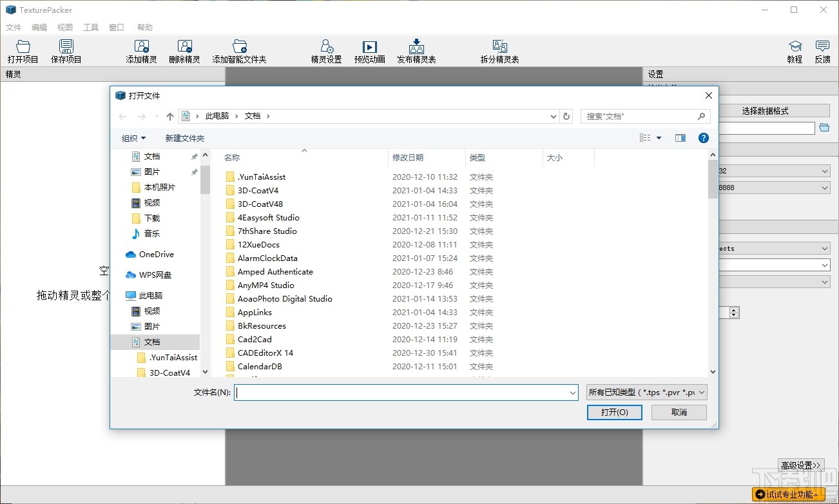Screen dimensions: 839x504
Task: Go back in the Open File dialog
Action: coord(122,117)
